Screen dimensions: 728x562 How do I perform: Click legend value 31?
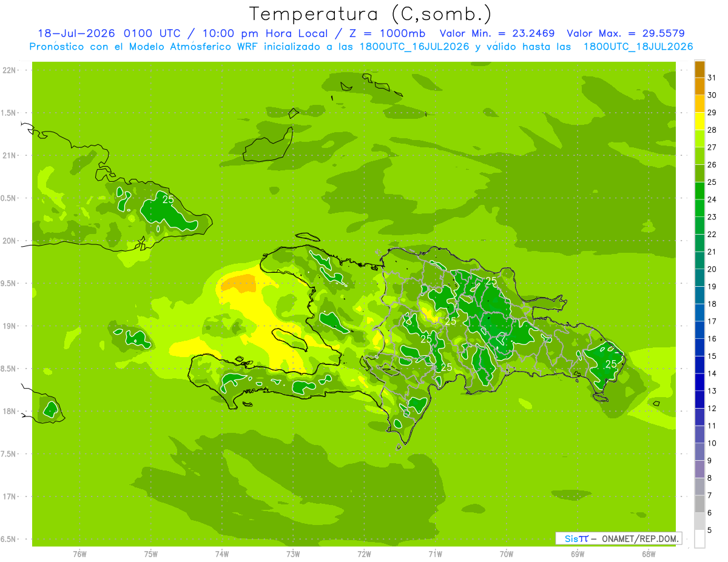click(712, 78)
